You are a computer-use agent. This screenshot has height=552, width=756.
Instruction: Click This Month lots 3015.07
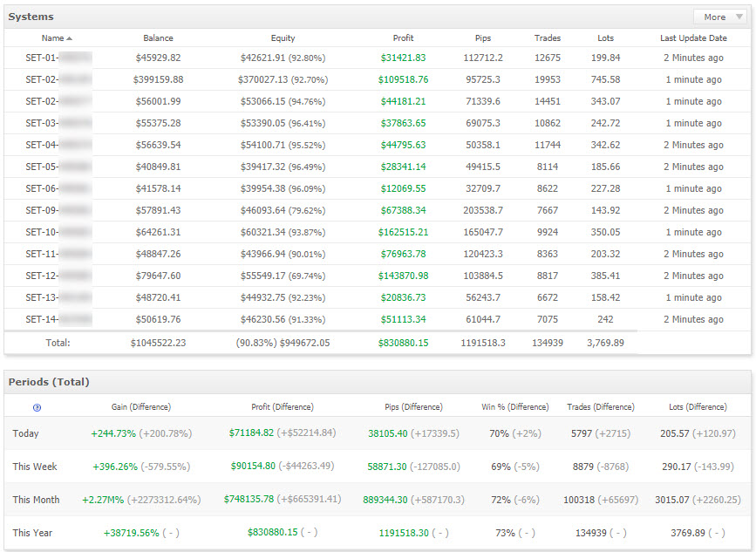(672, 500)
